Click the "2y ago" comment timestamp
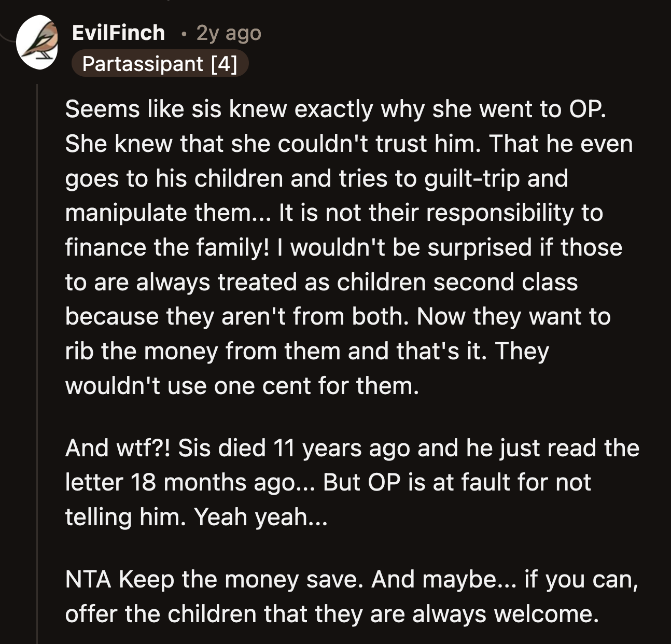The height and width of the screenshot is (644, 671). tap(229, 33)
